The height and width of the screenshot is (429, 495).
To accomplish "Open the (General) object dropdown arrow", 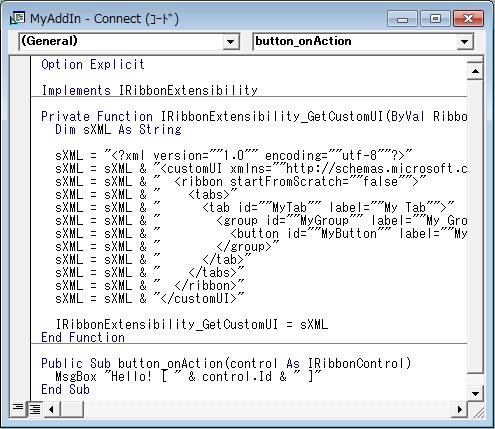I will [x=230, y=42].
